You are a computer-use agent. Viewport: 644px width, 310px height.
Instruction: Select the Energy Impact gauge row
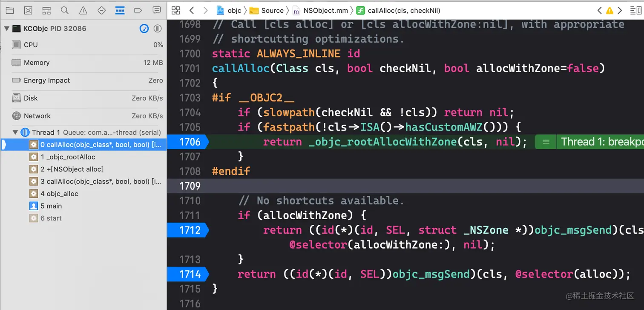[x=83, y=80]
